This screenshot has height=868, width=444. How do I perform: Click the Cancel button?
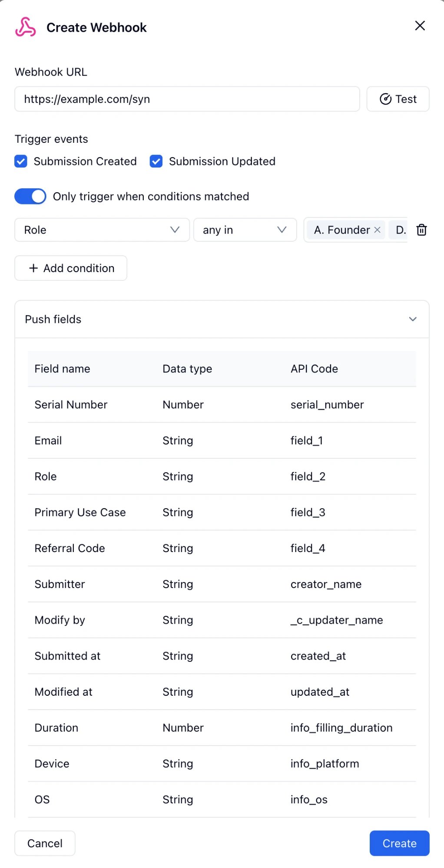45,843
